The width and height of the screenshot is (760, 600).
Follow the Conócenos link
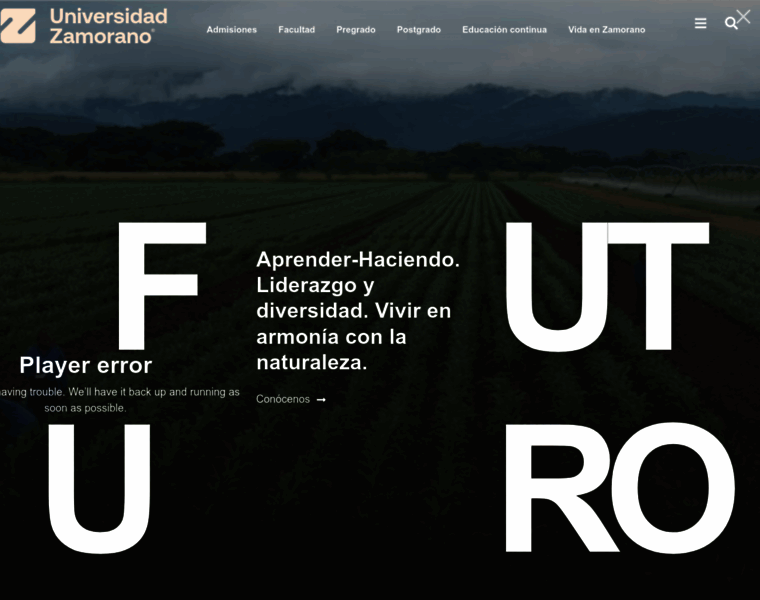click(x=291, y=399)
